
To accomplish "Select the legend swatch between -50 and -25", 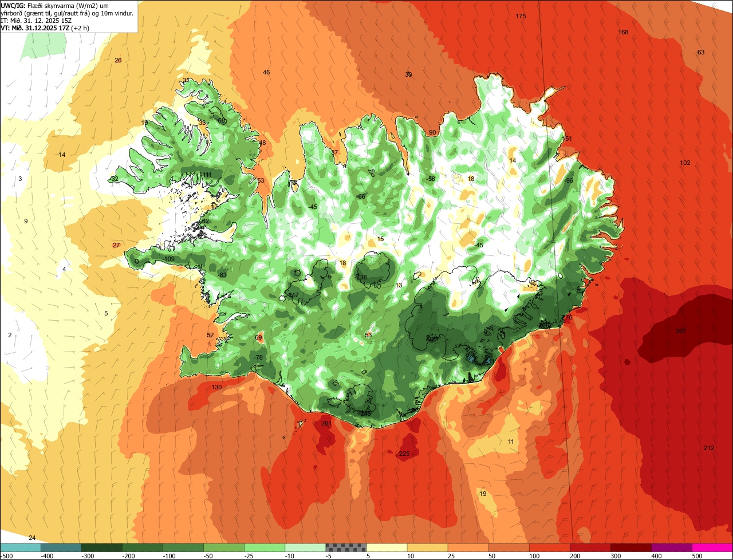I will [224, 547].
